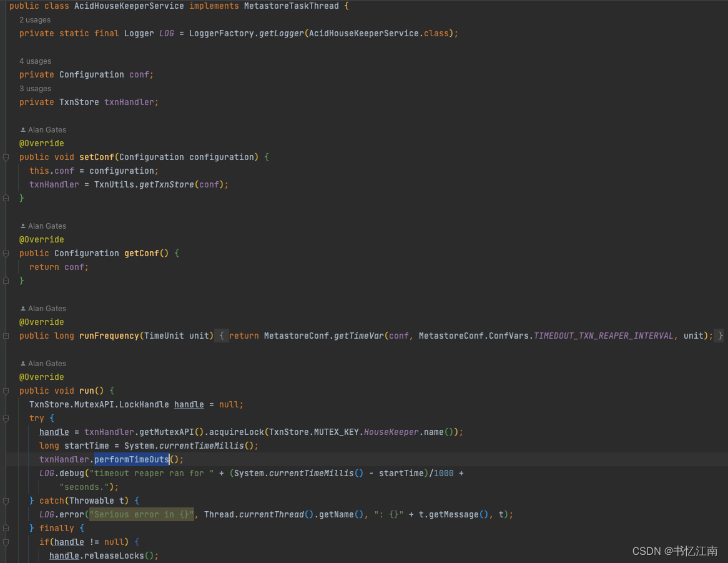This screenshot has width=728, height=563.
Task: Collapse the if(handle != null) fold marker
Action: coord(6,542)
